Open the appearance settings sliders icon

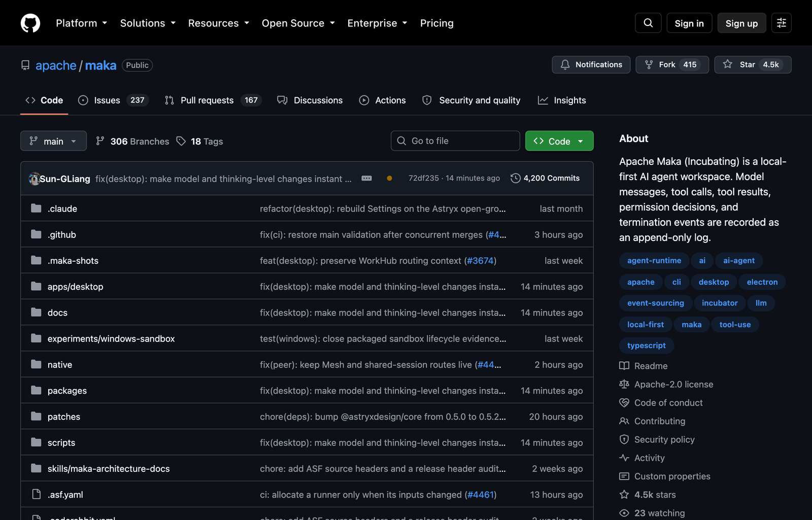[x=782, y=23]
